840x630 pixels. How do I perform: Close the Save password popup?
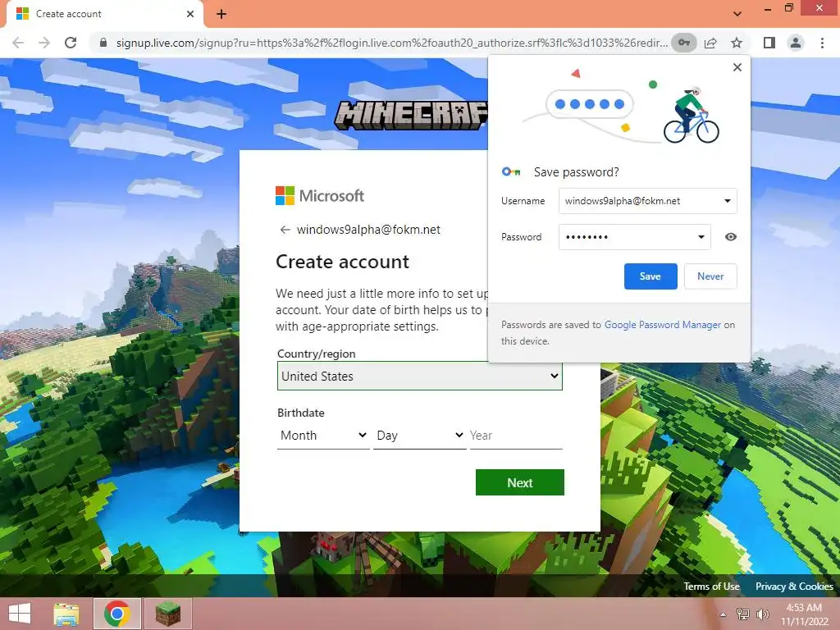click(737, 67)
